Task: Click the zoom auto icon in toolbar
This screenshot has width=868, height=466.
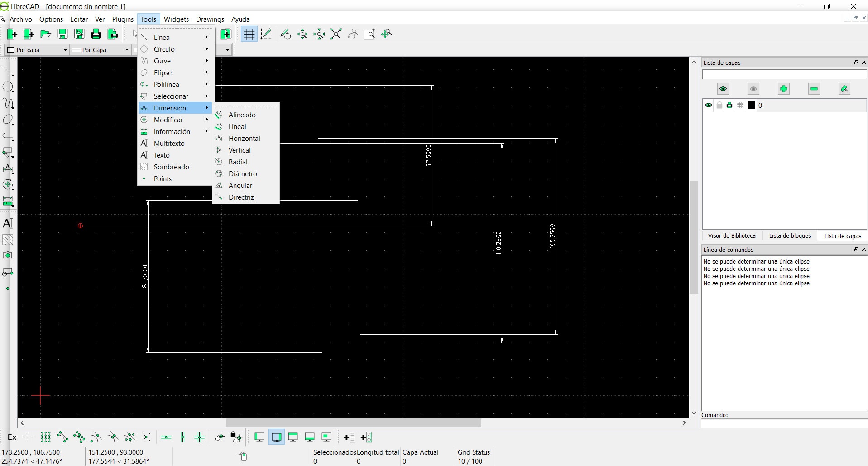Action: 336,34
